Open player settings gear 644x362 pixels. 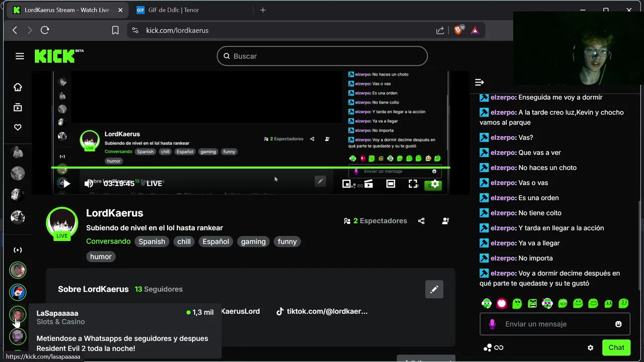435,184
